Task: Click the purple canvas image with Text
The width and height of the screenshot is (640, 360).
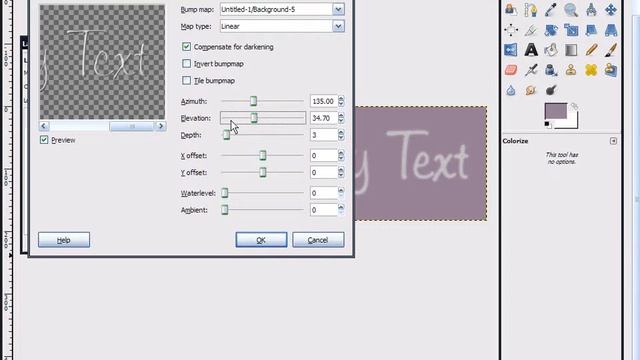Action: (x=420, y=163)
